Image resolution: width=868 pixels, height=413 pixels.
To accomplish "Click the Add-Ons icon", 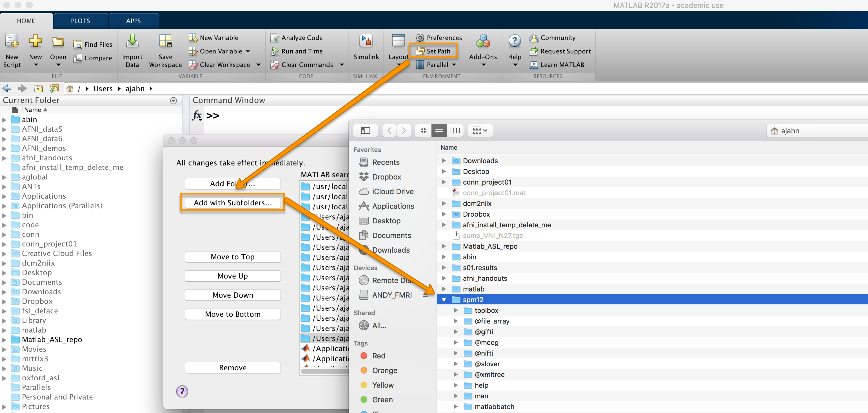I will point(483,41).
